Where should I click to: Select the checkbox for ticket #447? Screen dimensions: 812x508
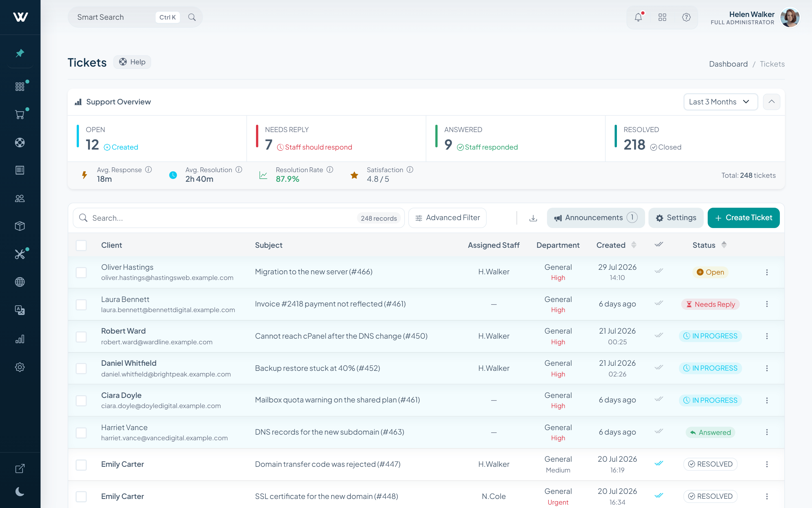pyautogui.click(x=81, y=465)
